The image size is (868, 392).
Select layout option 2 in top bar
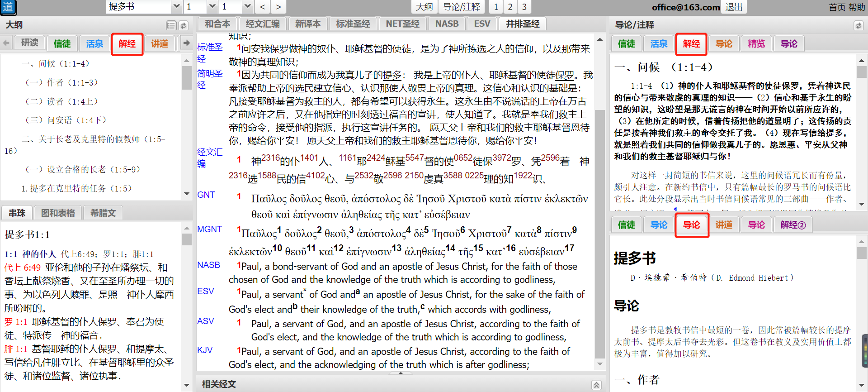pyautogui.click(x=510, y=7)
